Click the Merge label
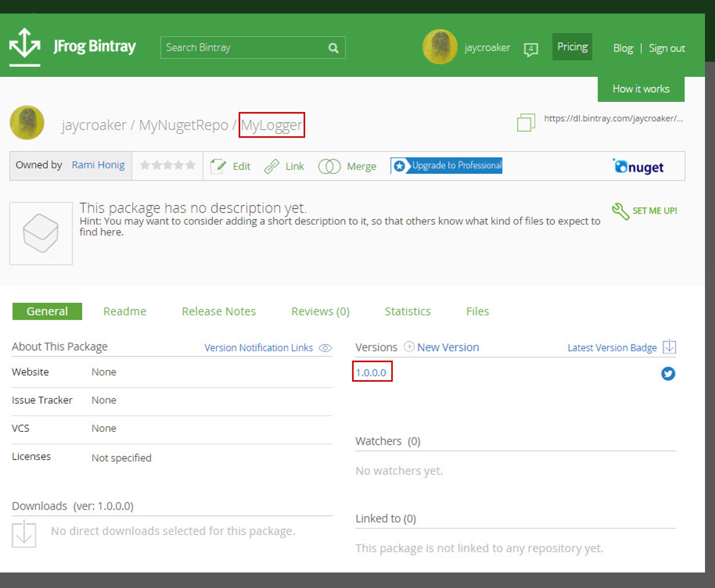Screen dimensions: 715x588 (362, 166)
